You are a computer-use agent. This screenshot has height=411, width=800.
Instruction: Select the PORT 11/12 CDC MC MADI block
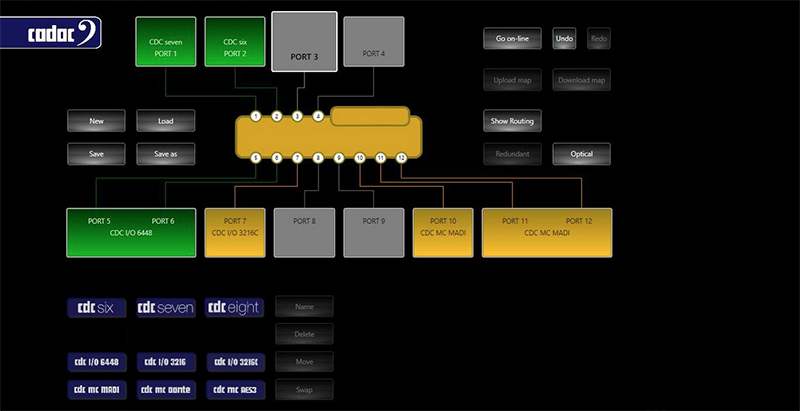[547, 233]
